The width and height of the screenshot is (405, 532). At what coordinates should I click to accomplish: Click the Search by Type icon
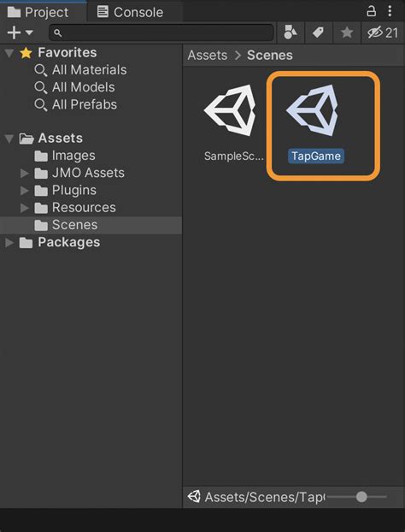(x=291, y=33)
